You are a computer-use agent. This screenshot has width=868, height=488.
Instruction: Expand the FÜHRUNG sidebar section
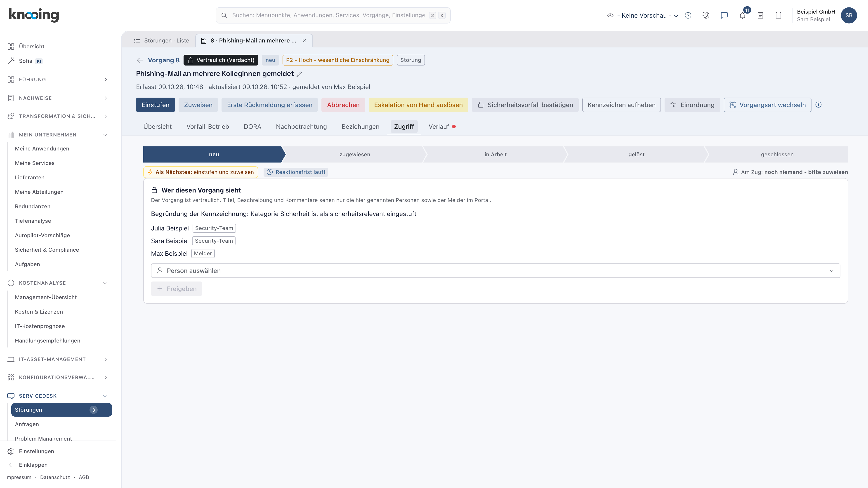[58, 80]
